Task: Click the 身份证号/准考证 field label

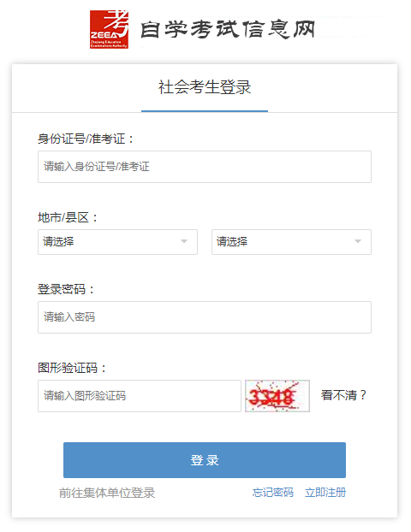Action: [86, 139]
